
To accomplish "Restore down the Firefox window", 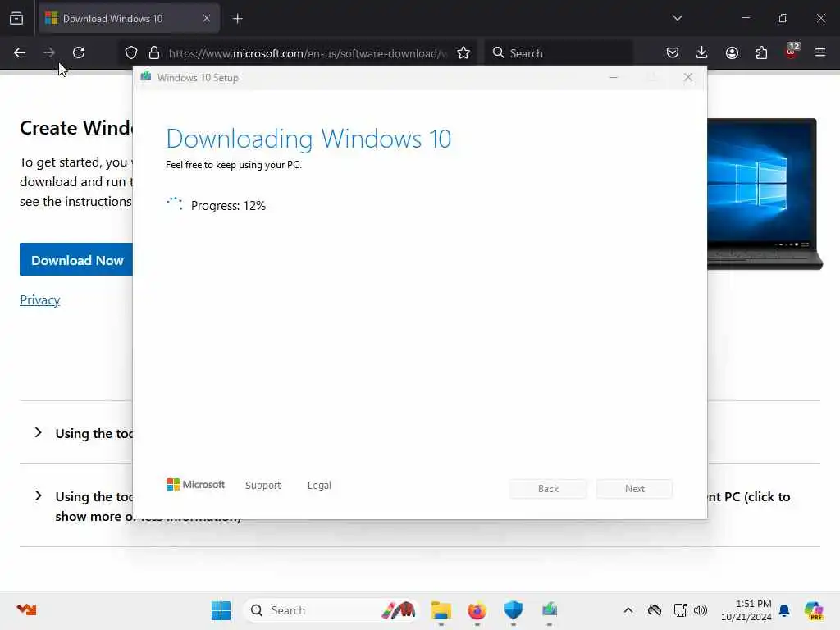I will (783, 18).
